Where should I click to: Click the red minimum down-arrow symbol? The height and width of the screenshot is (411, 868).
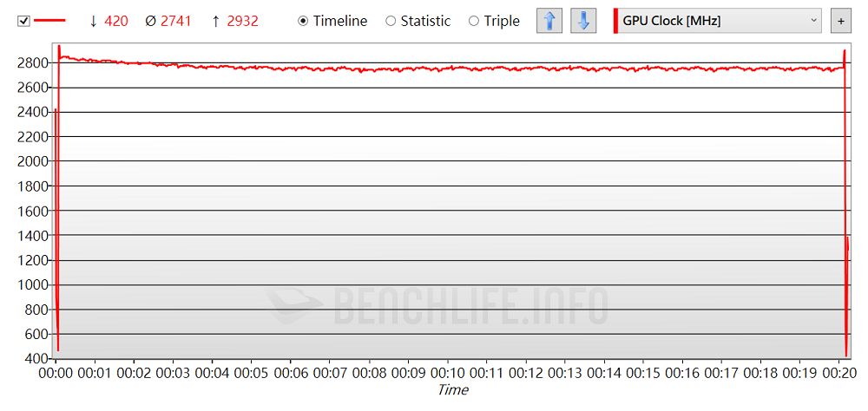[93, 21]
